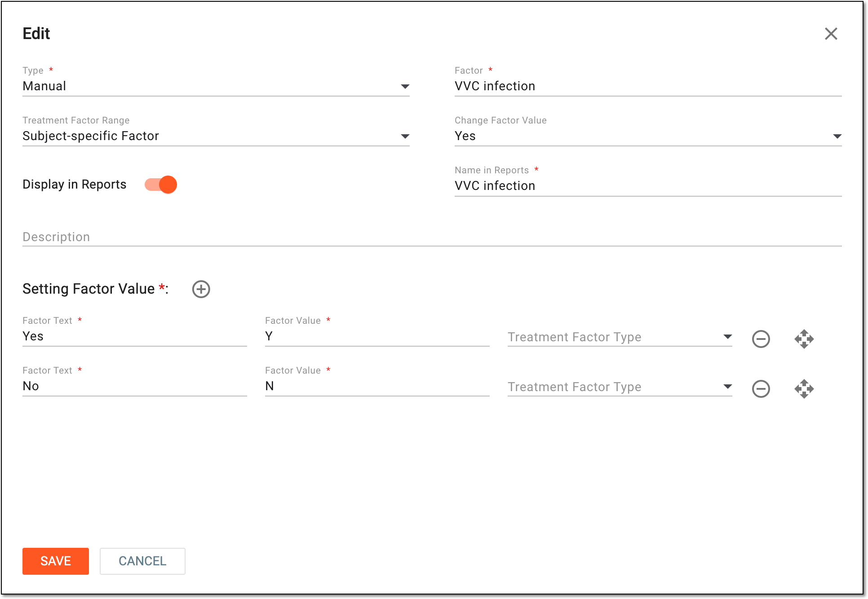Expand Treatment Factor Range dropdown
868x599 pixels.
216,136
